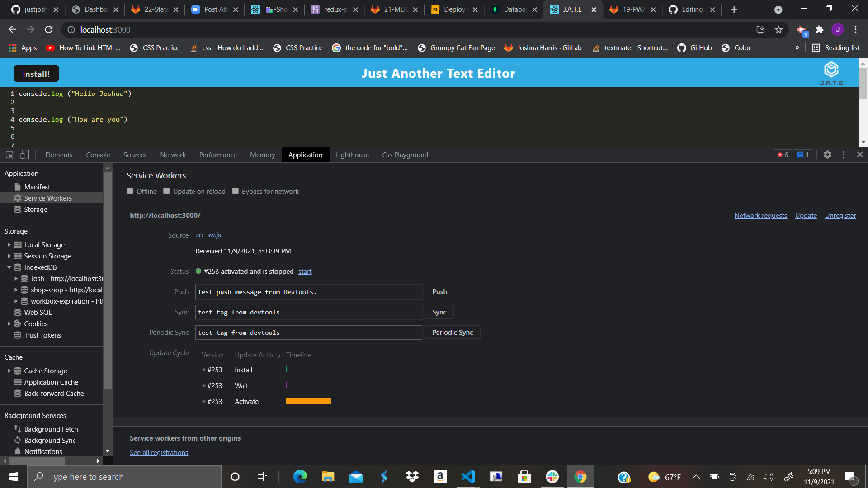This screenshot has height=488, width=868.
Task: Open the Css Playground panel
Action: (x=405, y=155)
